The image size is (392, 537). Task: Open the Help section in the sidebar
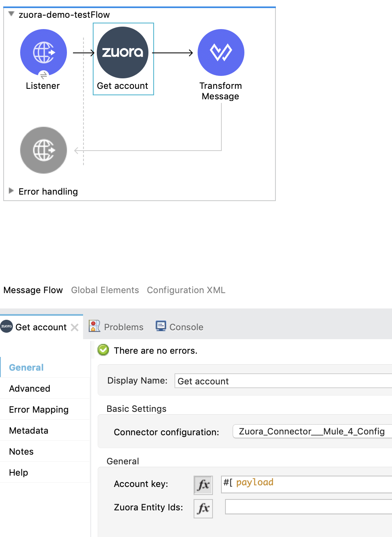[19, 472]
